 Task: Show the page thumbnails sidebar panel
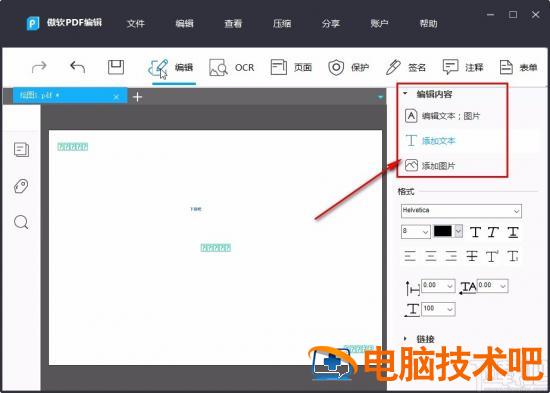click(x=21, y=149)
